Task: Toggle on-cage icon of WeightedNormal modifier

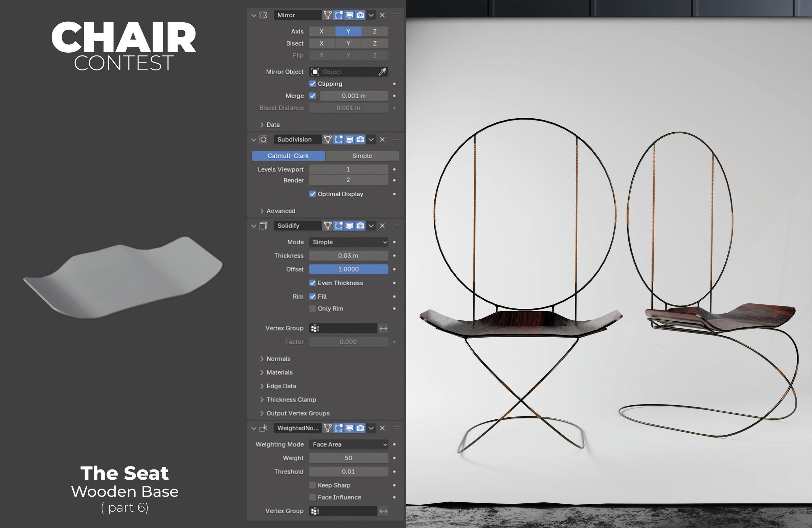Action: point(328,428)
